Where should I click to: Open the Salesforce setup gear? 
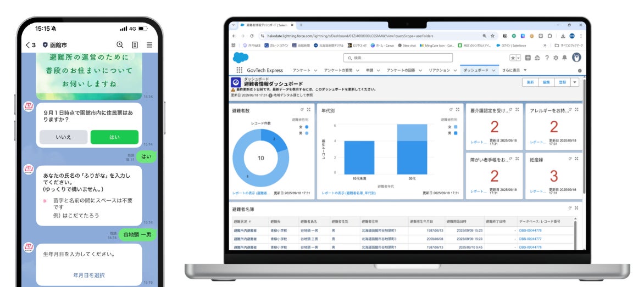coord(556,58)
